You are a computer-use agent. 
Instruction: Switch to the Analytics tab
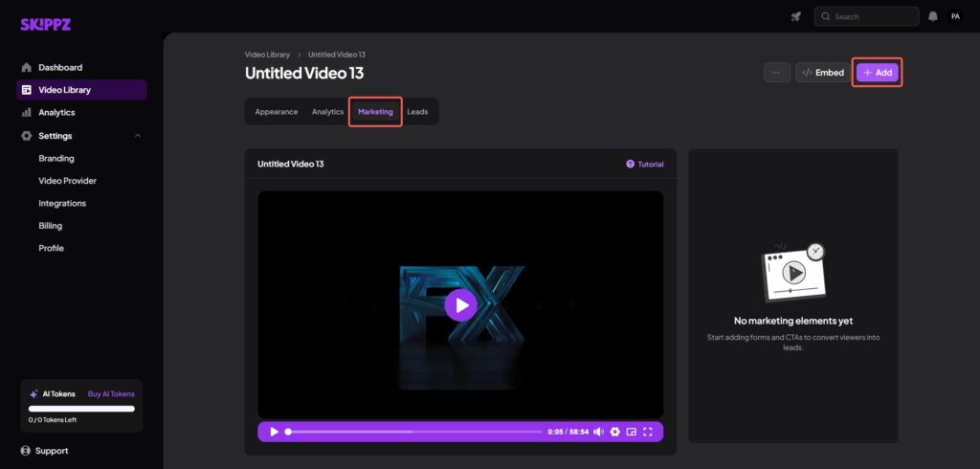(328, 112)
